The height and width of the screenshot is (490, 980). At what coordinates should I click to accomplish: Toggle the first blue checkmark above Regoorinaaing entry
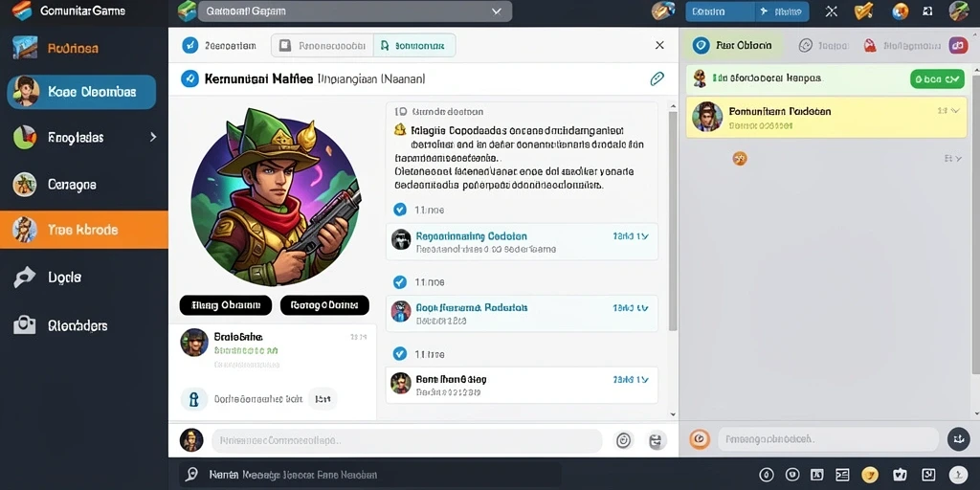pyautogui.click(x=400, y=210)
